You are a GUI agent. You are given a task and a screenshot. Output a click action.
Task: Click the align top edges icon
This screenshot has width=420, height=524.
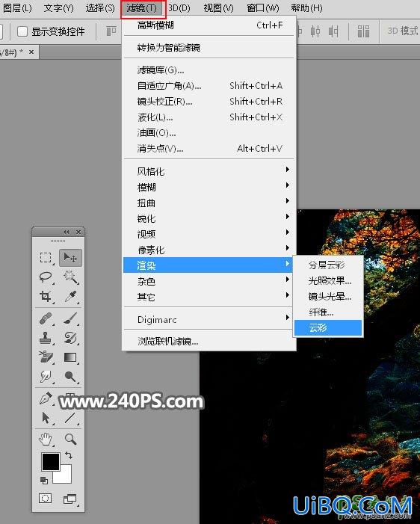[111, 31]
